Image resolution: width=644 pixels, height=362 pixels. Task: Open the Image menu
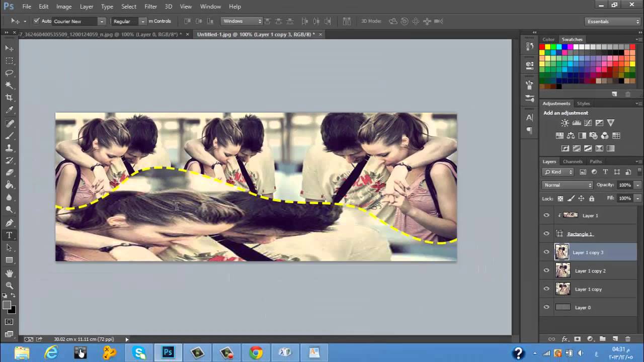[x=64, y=7]
